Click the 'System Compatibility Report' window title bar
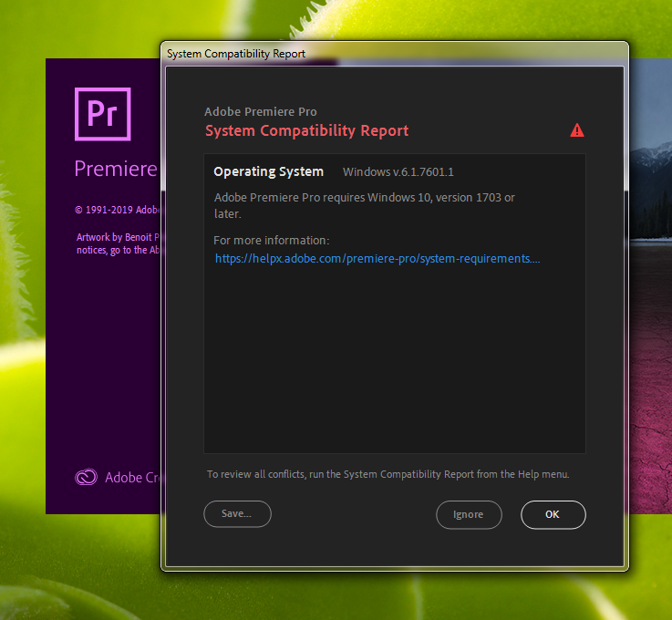 (394, 54)
